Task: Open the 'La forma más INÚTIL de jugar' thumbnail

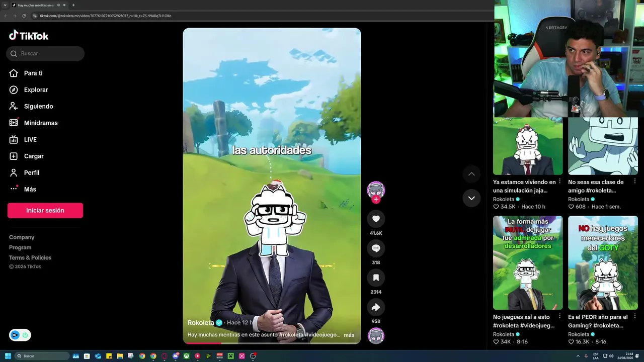Action: (528, 263)
